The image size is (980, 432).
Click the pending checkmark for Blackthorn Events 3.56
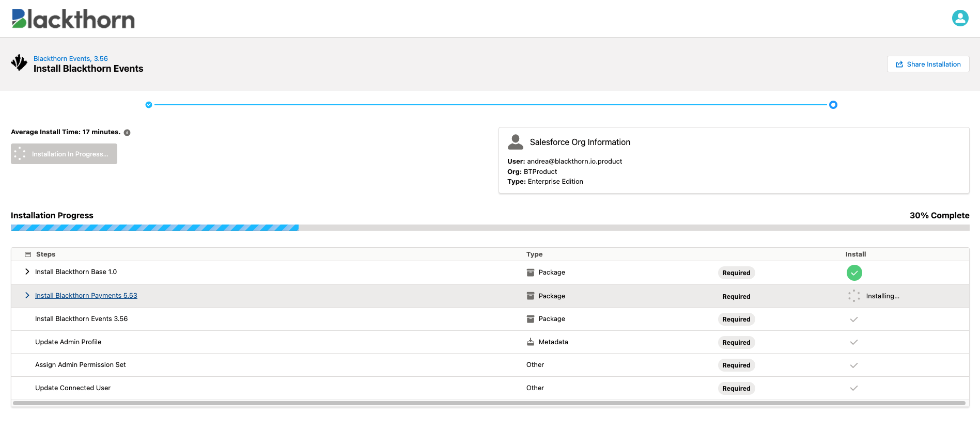pyautogui.click(x=854, y=319)
